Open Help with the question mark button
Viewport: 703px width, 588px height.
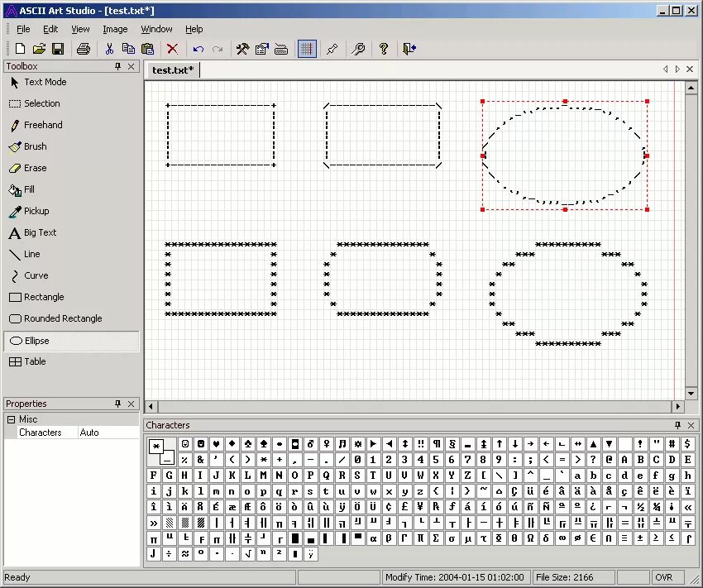(384, 49)
